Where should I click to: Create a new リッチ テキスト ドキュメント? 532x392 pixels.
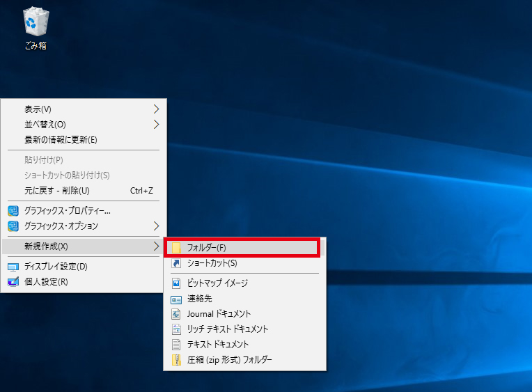244,329
